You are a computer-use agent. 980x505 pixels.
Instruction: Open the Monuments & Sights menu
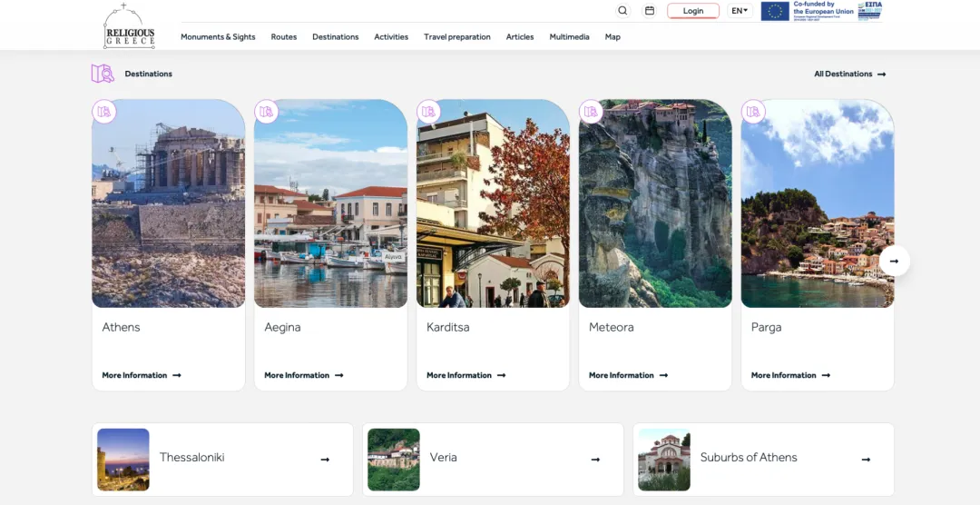(218, 37)
